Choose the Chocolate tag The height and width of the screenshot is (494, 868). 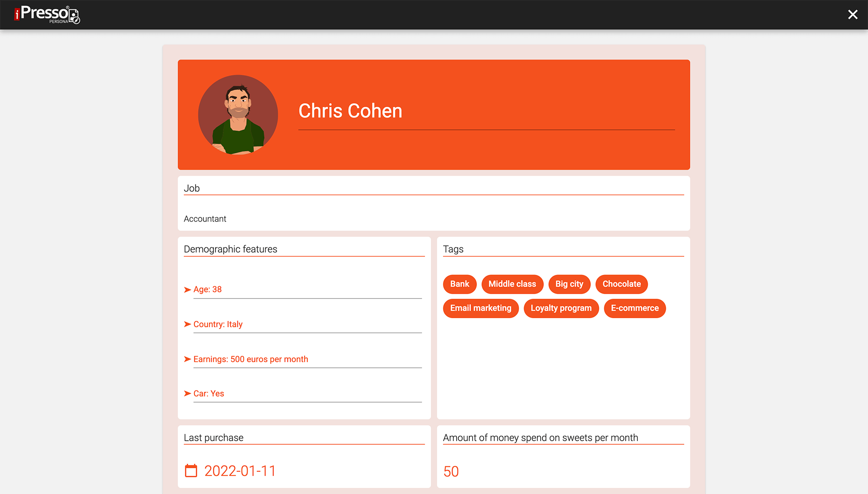[x=621, y=284]
